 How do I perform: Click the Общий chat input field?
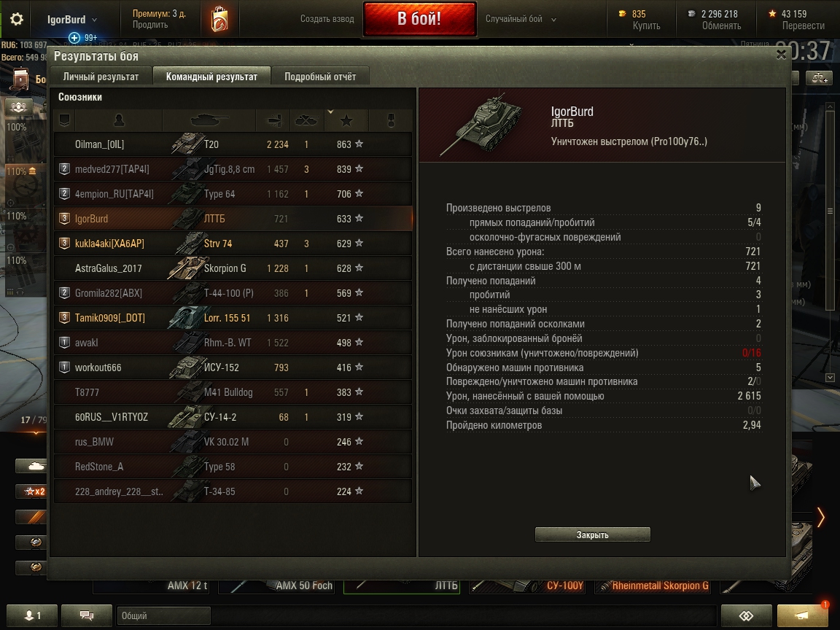[x=163, y=615]
